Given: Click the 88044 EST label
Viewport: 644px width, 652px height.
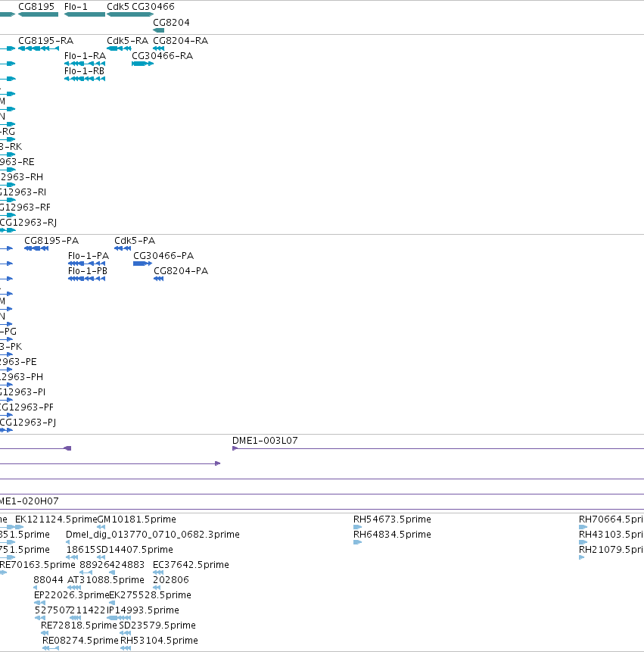Looking at the screenshot, I should 48,579.
